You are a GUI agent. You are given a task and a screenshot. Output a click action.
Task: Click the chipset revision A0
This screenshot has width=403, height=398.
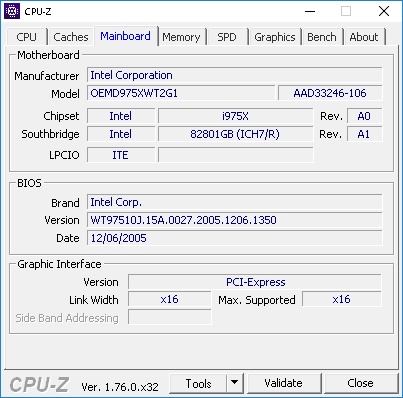pos(364,116)
